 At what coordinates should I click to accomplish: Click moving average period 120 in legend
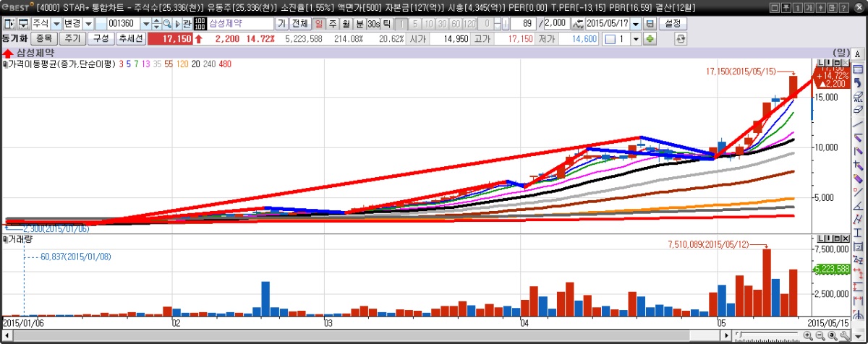[x=182, y=64]
